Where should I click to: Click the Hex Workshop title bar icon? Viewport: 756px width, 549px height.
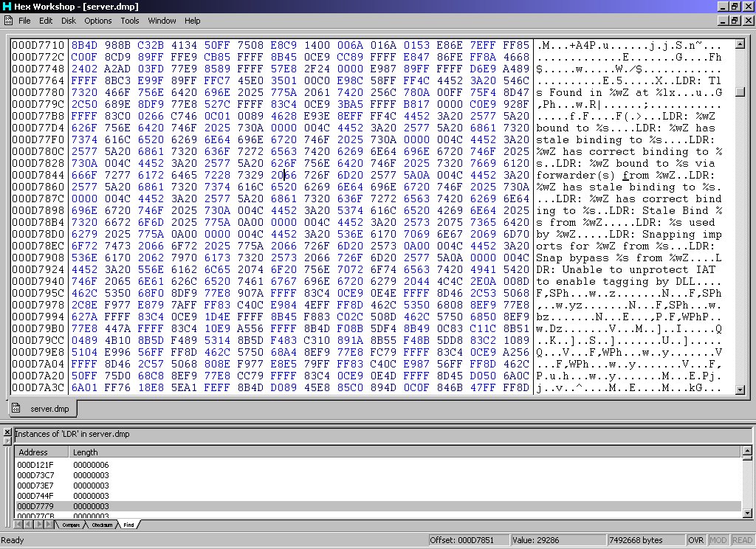click(x=7, y=6)
